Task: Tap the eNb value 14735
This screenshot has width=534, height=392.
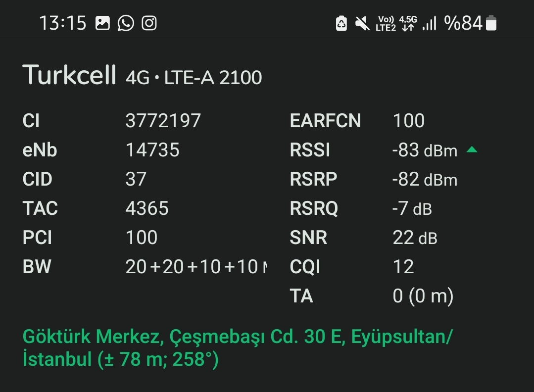Action: point(152,150)
